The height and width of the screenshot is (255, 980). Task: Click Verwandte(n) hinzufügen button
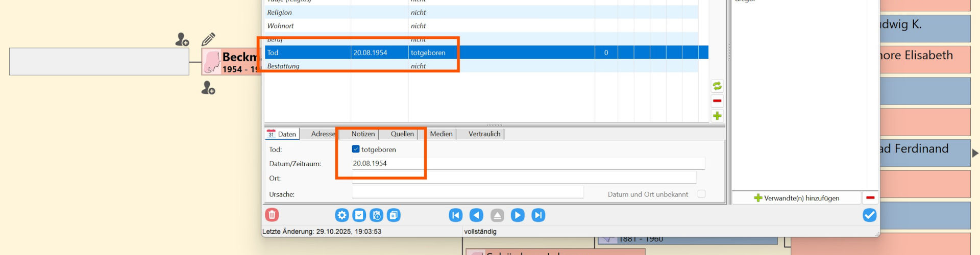(796, 198)
